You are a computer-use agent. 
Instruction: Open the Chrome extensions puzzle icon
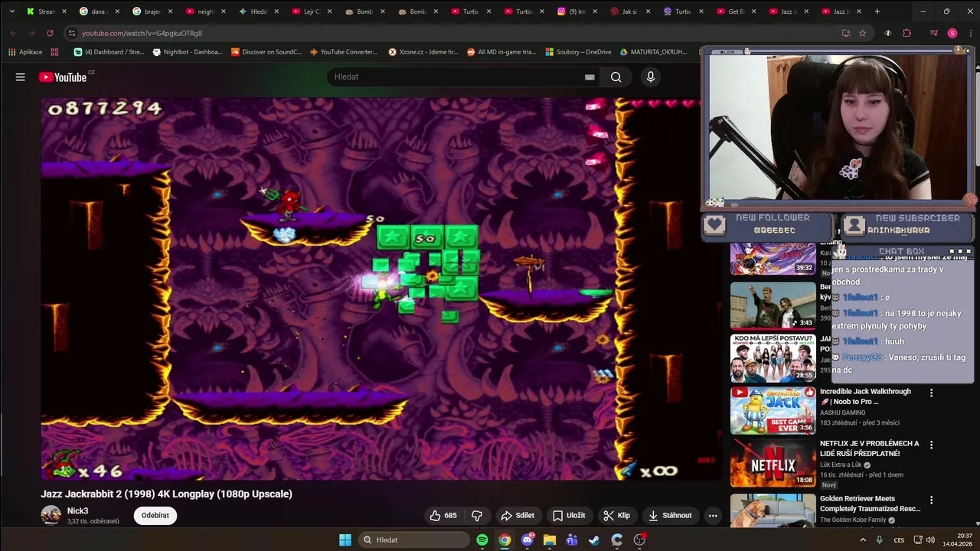coord(906,33)
